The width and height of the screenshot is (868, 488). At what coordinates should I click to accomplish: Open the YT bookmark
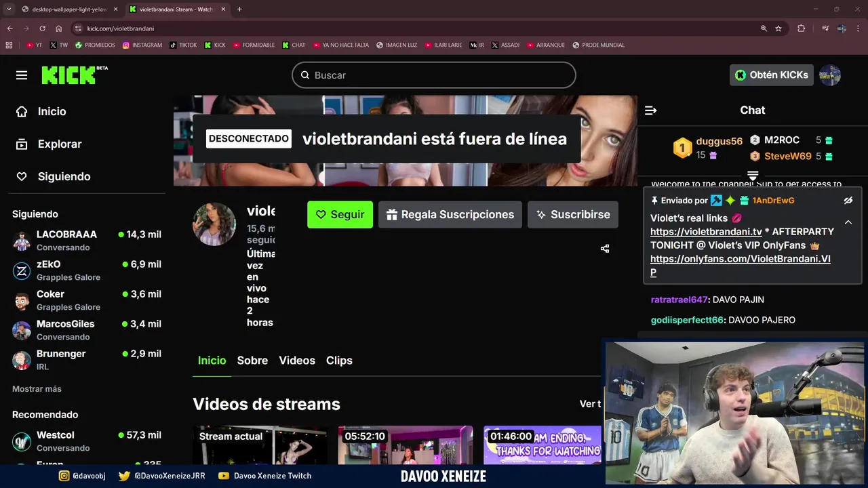[x=34, y=45]
